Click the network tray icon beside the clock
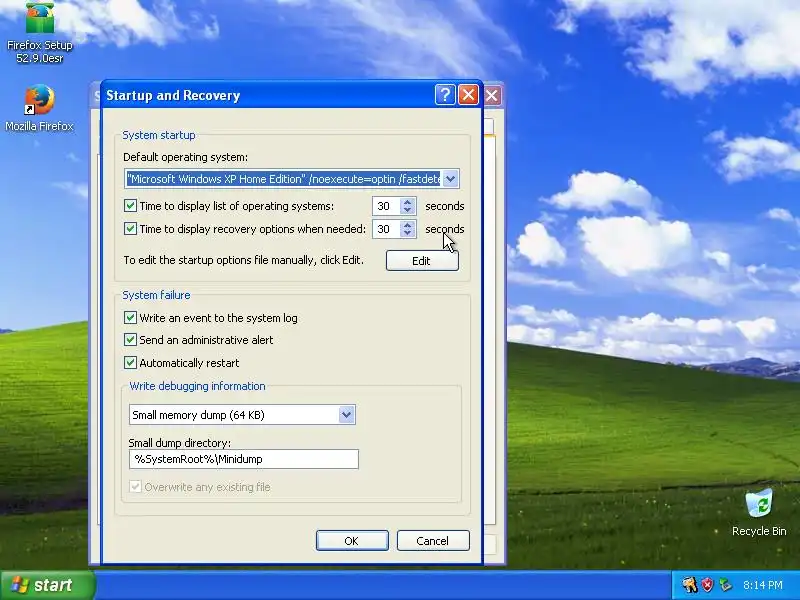The width and height of the screenshot is (800, 600). 725,585
